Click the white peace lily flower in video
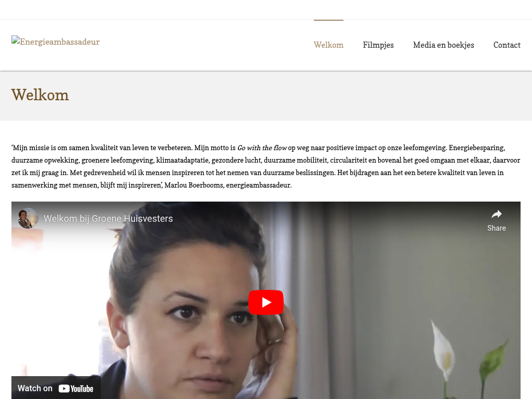 tap(443, 351)
